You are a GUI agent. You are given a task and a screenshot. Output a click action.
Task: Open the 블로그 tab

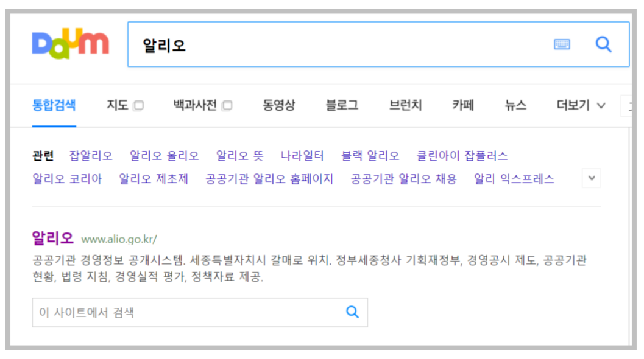(342, 105)
